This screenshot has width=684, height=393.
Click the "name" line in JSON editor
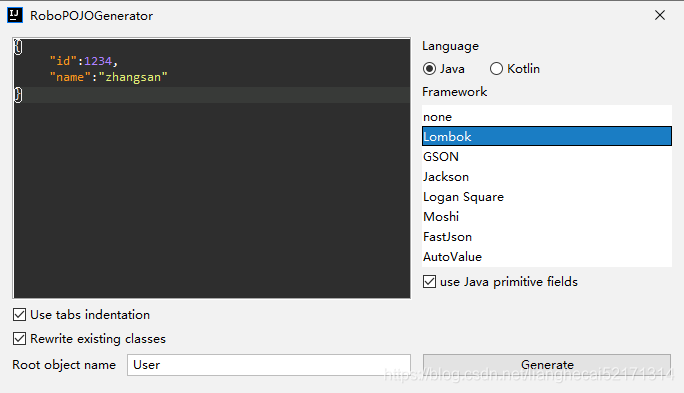click(108, 77)
